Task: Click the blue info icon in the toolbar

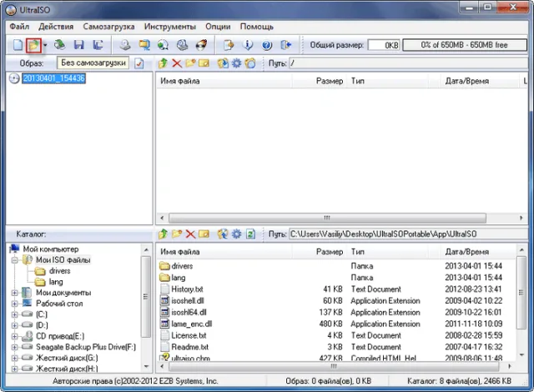Action: coord(248,45)
